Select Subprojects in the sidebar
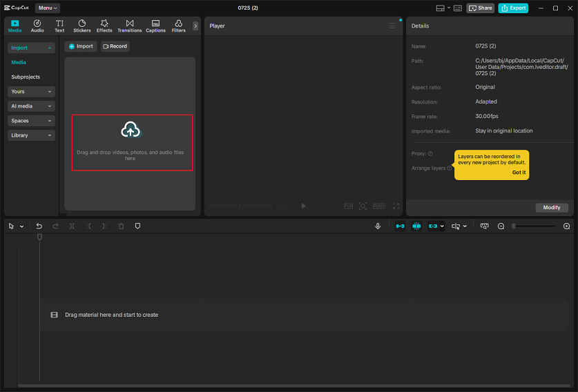The image size is (578, 392). pos(26,77)
